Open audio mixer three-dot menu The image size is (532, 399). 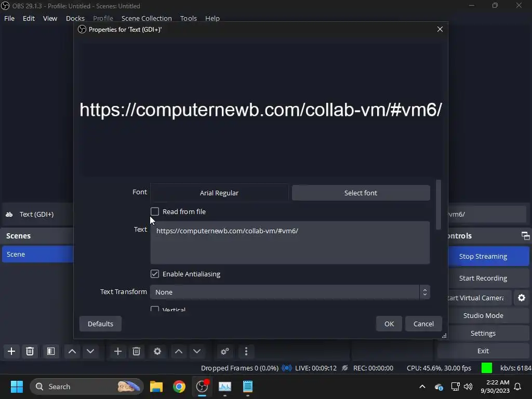246,351
